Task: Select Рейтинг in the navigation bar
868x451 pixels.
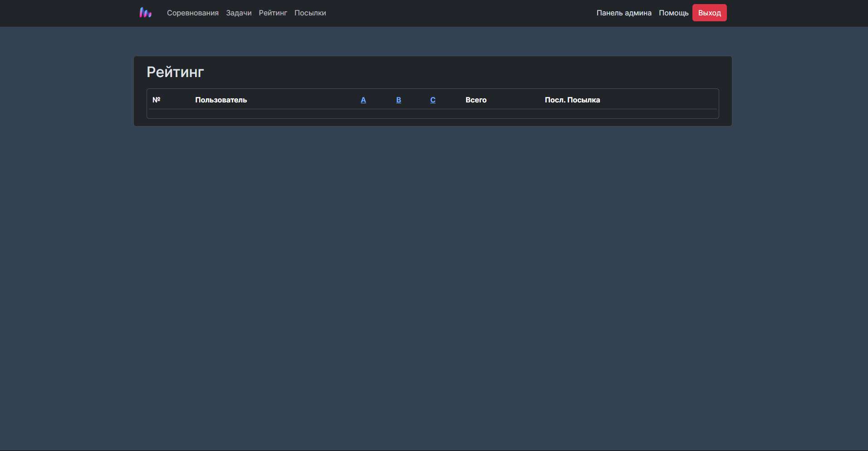Action: (273, 13)
